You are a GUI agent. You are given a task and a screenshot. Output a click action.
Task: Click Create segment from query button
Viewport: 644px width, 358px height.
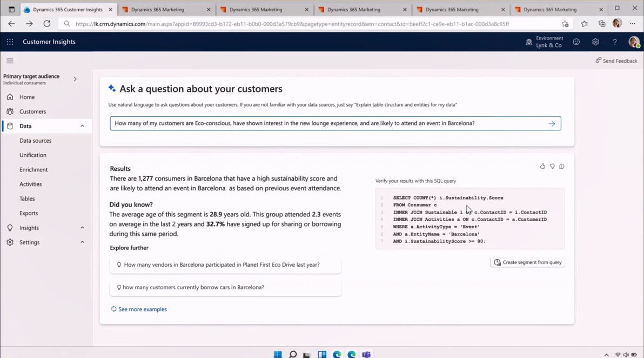tap(527, 262)
